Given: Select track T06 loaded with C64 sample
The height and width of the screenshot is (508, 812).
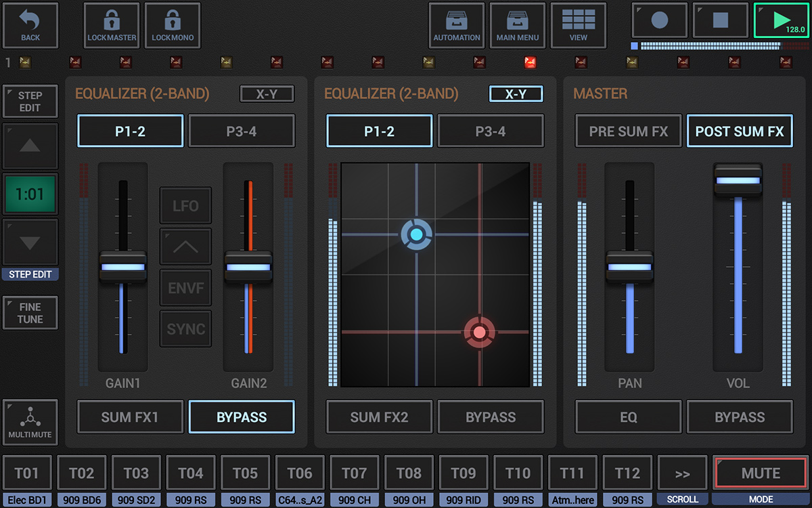Looking at the screenshot, I should 300,473.
